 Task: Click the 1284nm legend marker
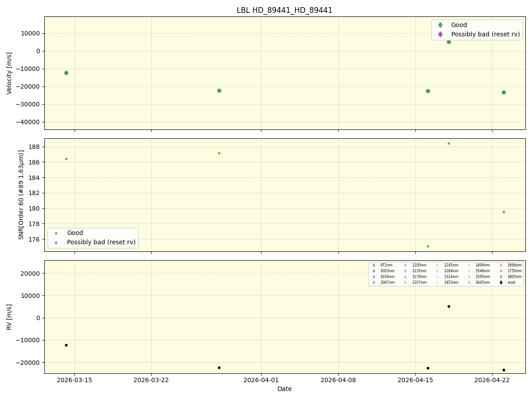tap(437, 271)
